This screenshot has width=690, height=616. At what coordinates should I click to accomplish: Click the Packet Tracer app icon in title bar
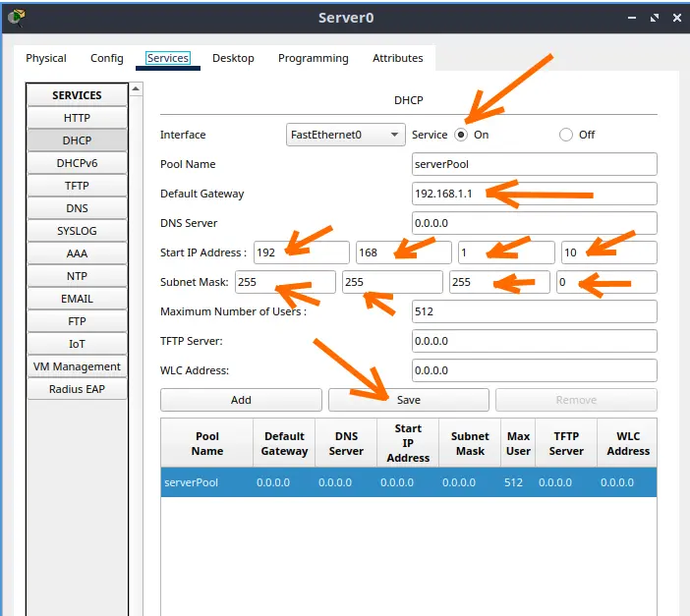click(x=16, y=17)
